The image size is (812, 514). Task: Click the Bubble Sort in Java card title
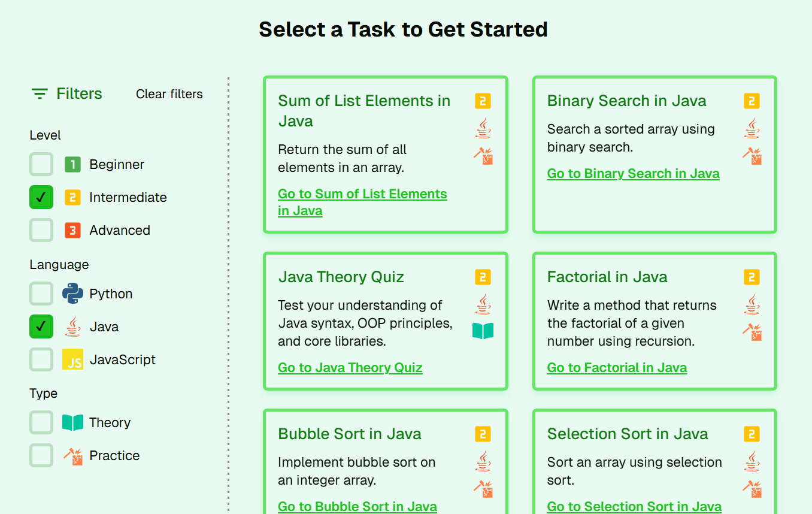(x=350, y=434)
